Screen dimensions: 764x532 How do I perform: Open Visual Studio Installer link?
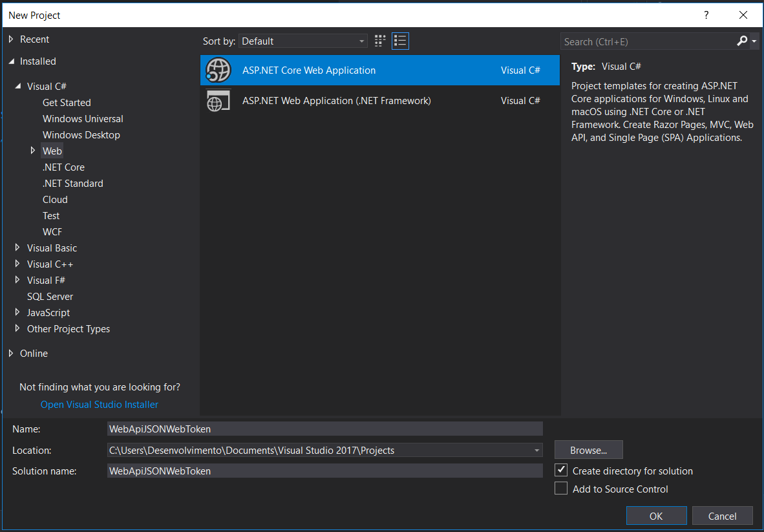tap(100, 405)
